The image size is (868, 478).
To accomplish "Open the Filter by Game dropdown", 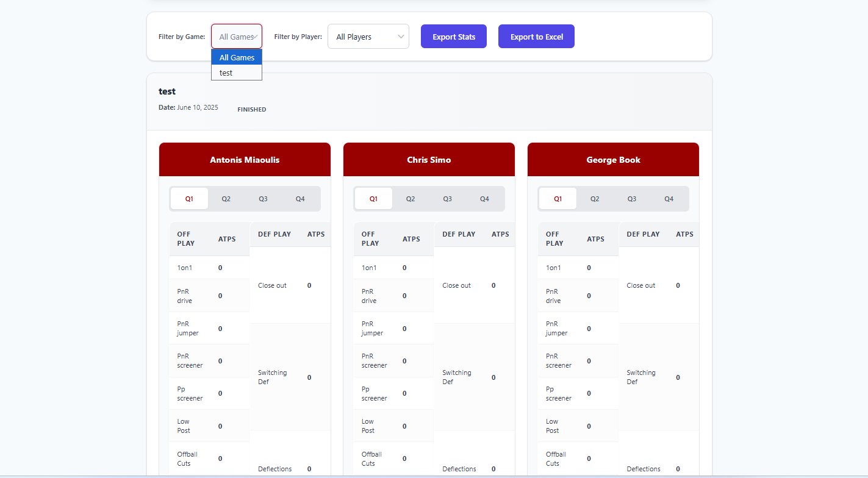I will coord(237,37).
